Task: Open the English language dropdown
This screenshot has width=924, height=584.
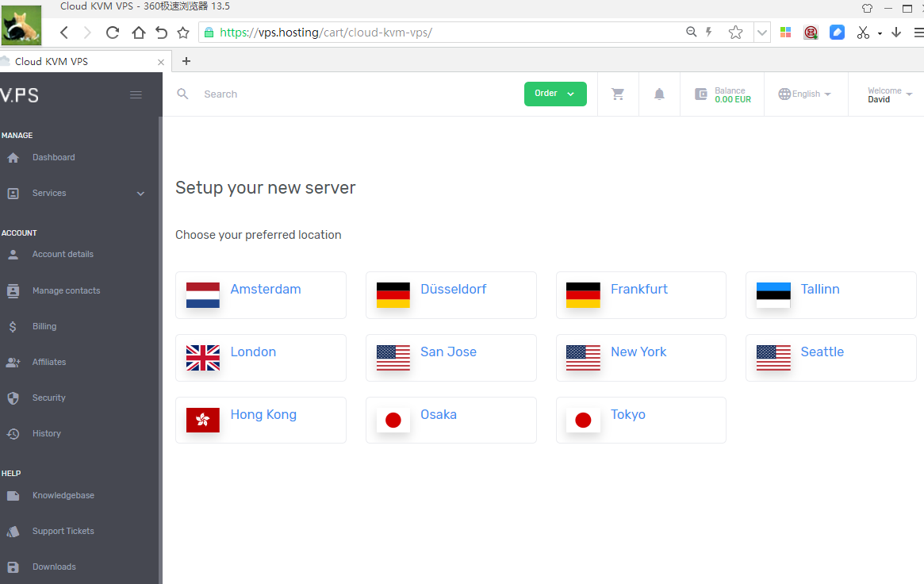Action: pos(805,94)
